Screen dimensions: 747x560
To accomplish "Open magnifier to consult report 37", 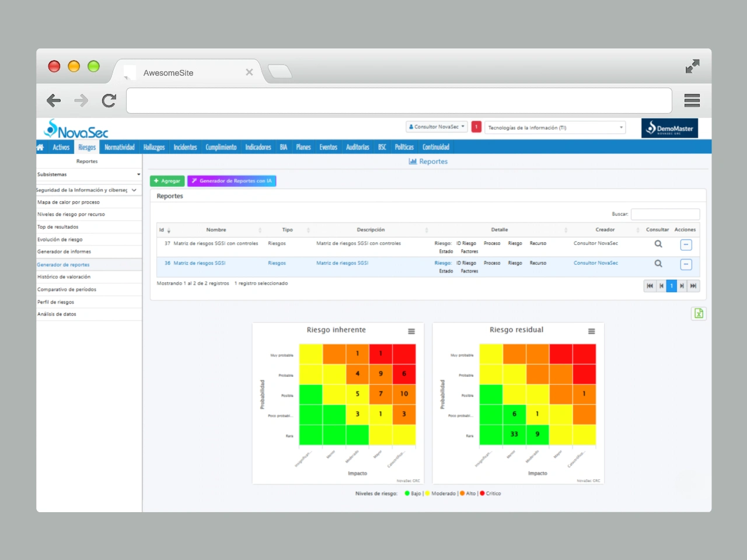I will (658, 244).
